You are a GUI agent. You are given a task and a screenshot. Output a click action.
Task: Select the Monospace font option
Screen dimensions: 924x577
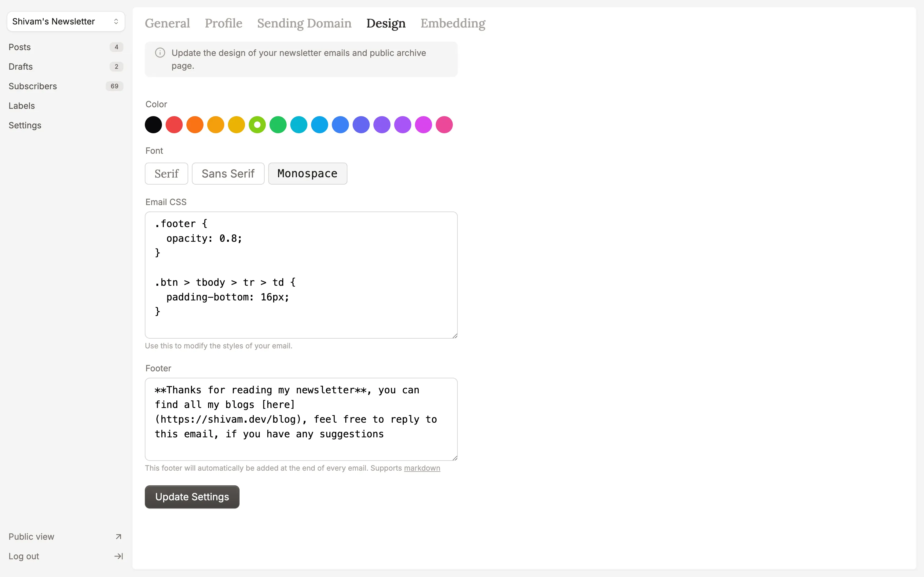[x=307, y=174]
